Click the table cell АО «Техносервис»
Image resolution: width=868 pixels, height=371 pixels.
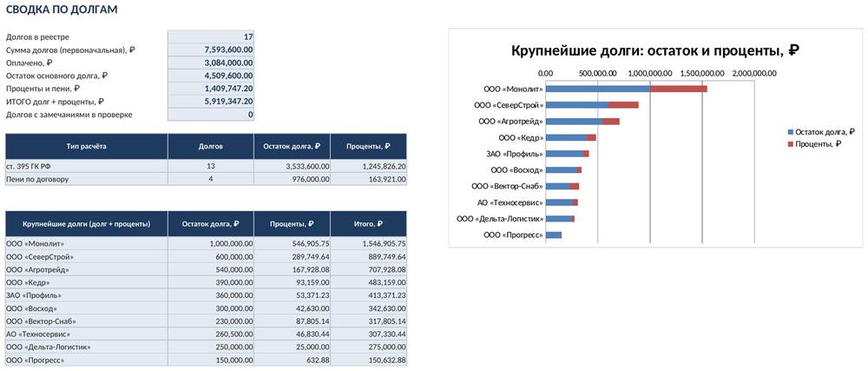tap(86, 334)
